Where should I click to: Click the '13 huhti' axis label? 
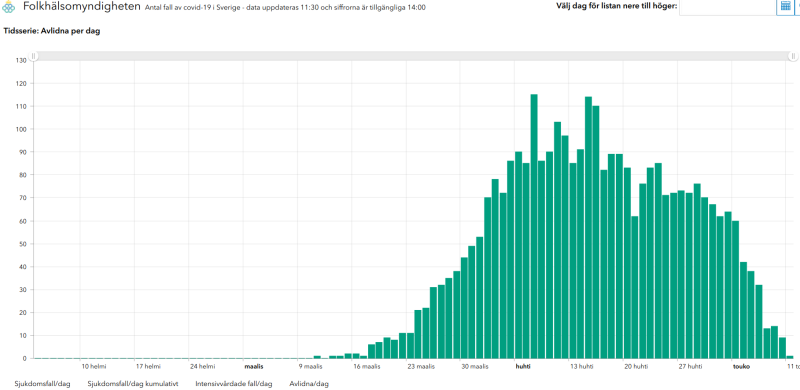(x=582, y=367)
